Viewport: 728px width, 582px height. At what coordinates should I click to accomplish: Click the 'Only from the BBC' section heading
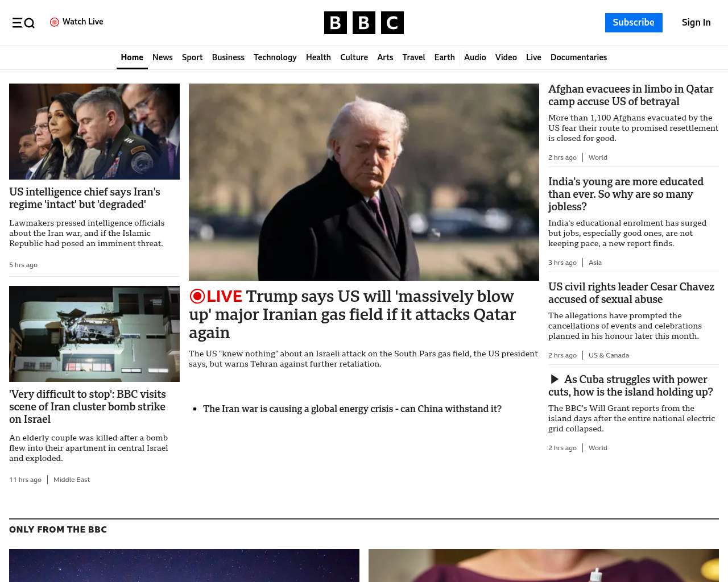click(58, 530)
